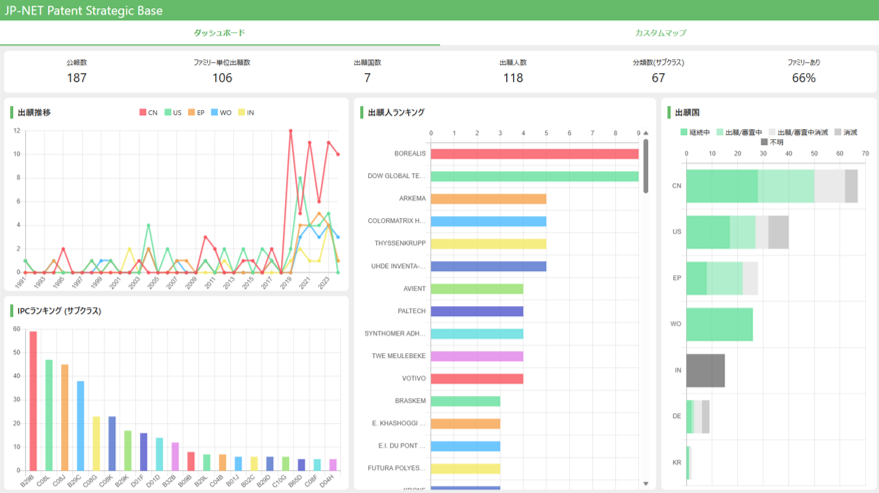
Task: Click the 出願人ランキング panel title
Action: (x=396, y=113)
